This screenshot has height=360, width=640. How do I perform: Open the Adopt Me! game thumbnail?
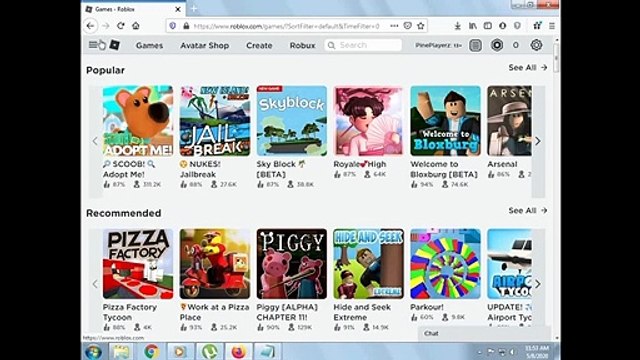(138, 121)
